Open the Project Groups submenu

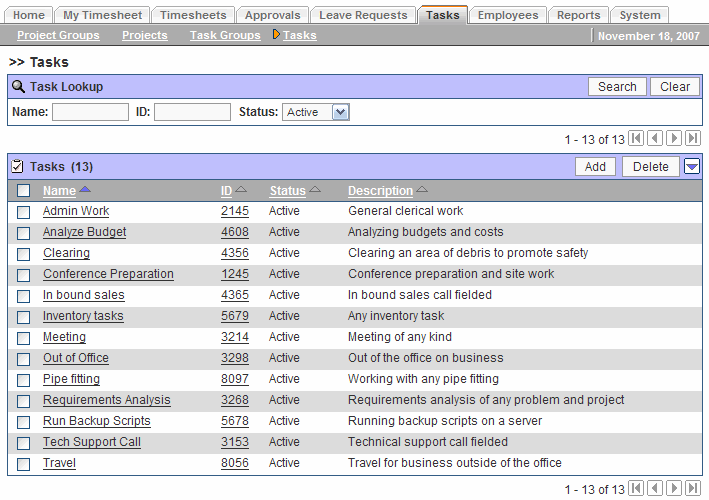(58, 35)
